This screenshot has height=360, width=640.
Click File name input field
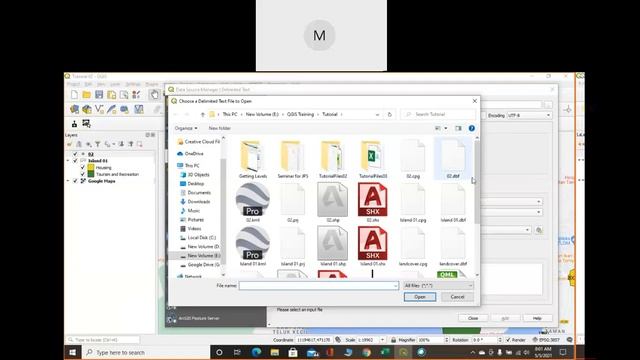tap(318, 286)
